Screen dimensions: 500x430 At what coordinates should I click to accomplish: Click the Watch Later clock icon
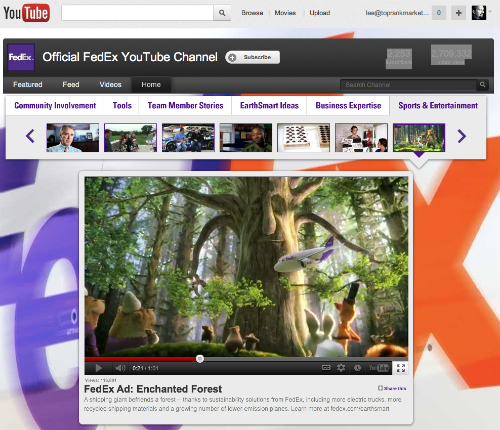357,368
